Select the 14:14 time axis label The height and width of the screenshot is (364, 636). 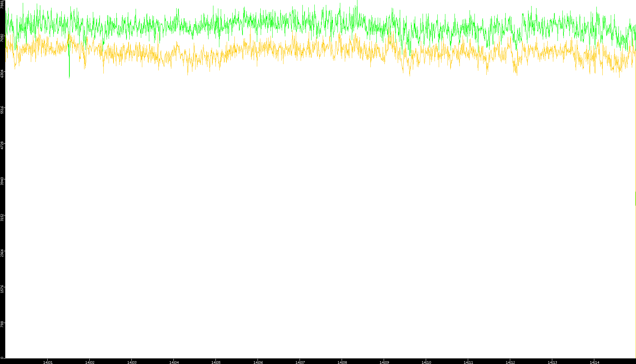pos(594,362)
